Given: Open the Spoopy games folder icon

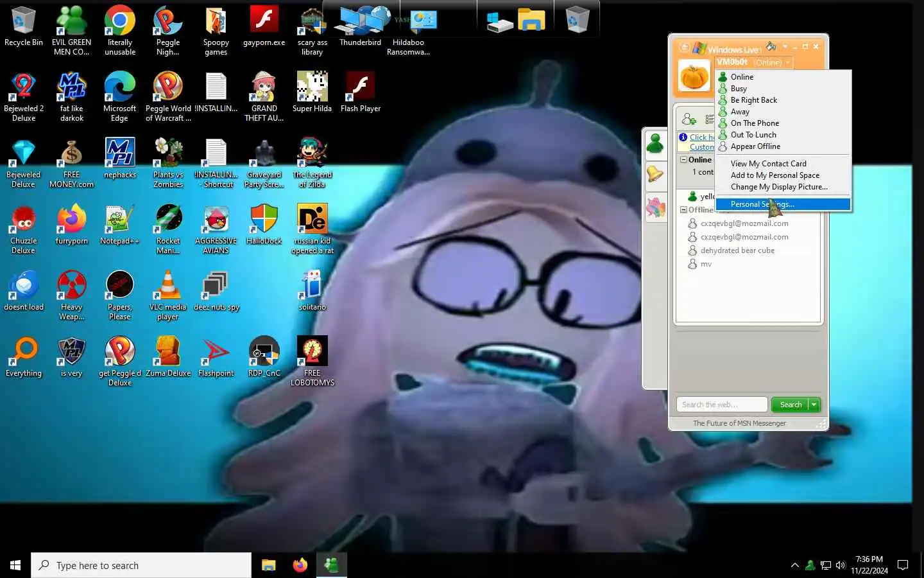Looking at the screenshot, I should pyautogui.click(x=216, y=30).
